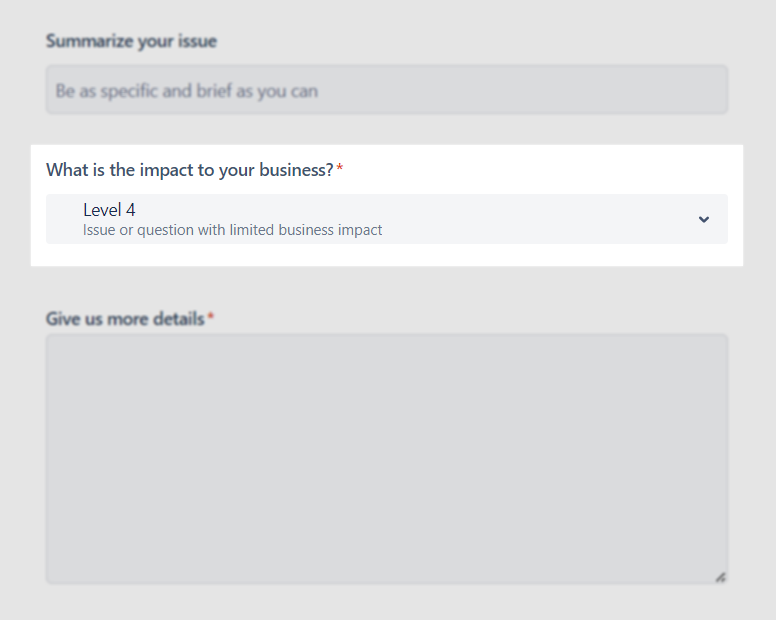Focus the 'Give us more details' textarea

387,459
